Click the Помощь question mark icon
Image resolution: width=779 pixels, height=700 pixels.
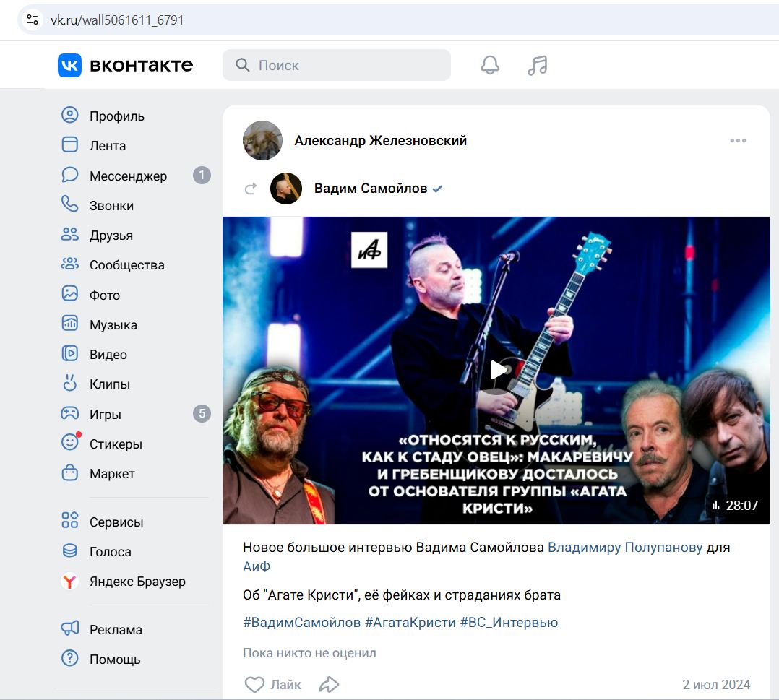tap(70, 658)
